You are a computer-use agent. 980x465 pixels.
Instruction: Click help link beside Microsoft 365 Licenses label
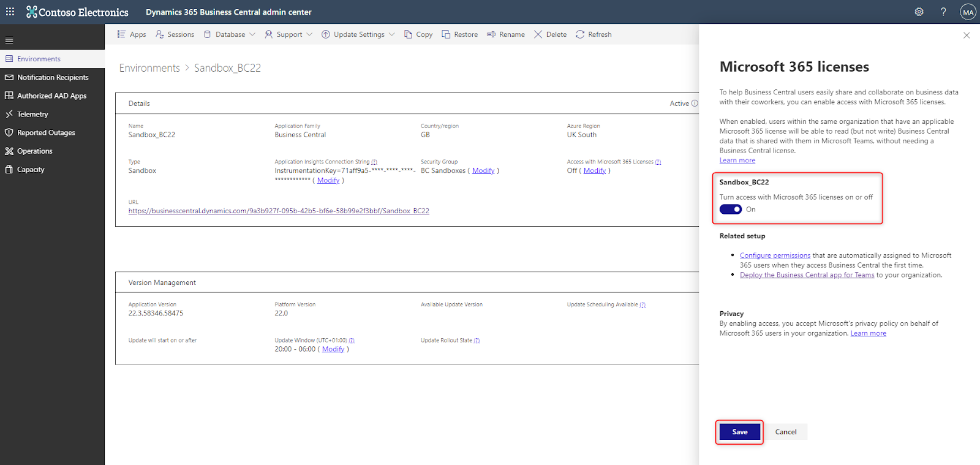(658, 162)
